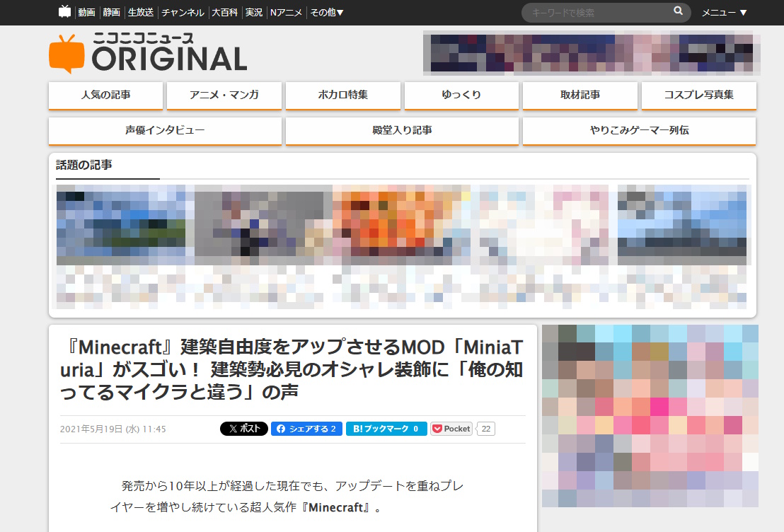The width and height of the screenshot is (784, 532).
Task: Share article with X ポスト button
Action: 244,429
